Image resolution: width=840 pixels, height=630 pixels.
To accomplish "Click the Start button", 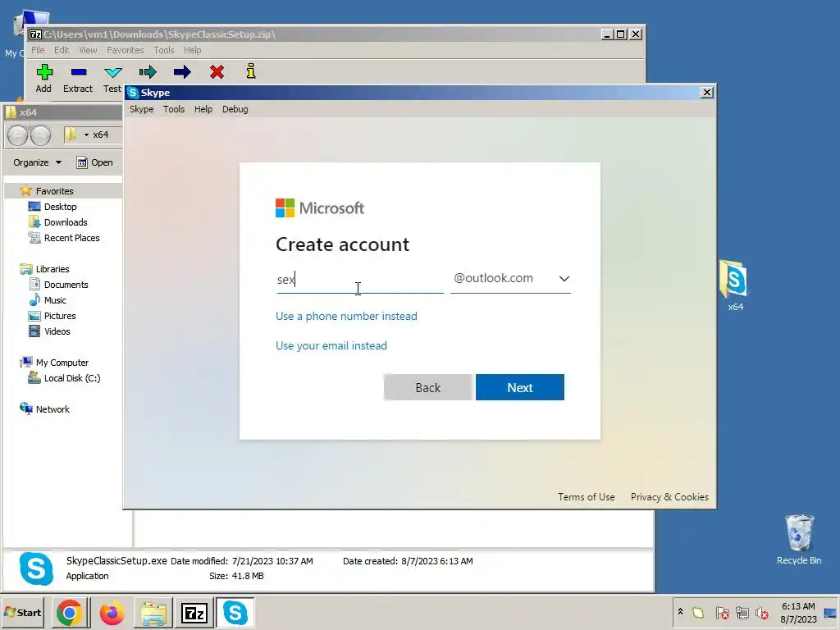I will (x=22, y=613).
